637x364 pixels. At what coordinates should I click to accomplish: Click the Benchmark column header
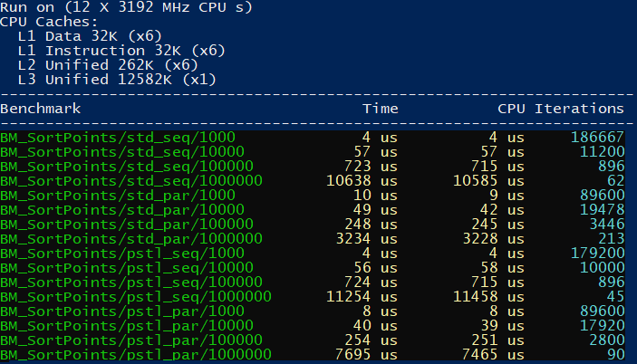pos(41,109)
